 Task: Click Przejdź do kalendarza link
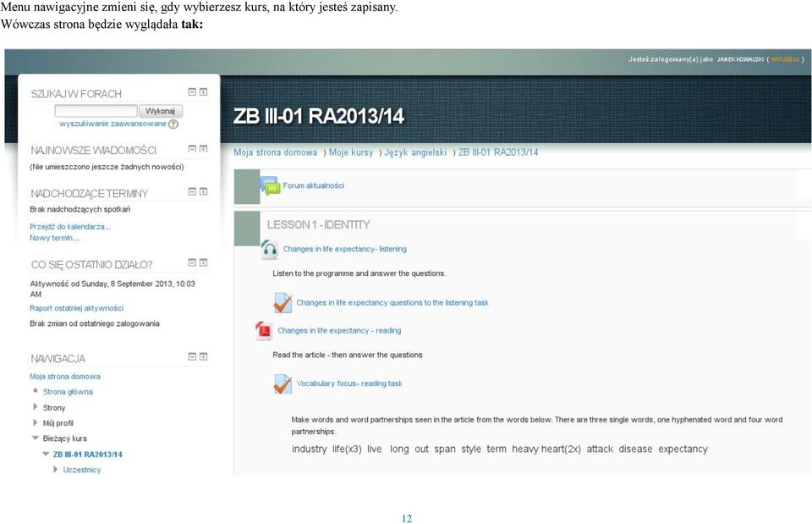pyautogui.click(x=70, y=227)
